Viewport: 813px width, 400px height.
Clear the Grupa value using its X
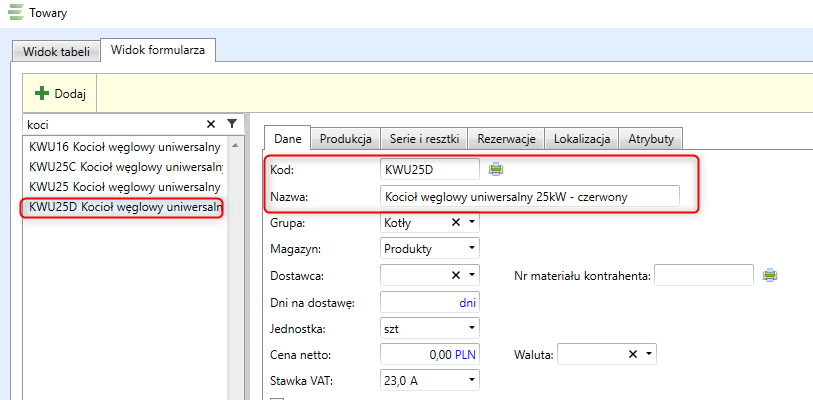(x=456, y=222)
